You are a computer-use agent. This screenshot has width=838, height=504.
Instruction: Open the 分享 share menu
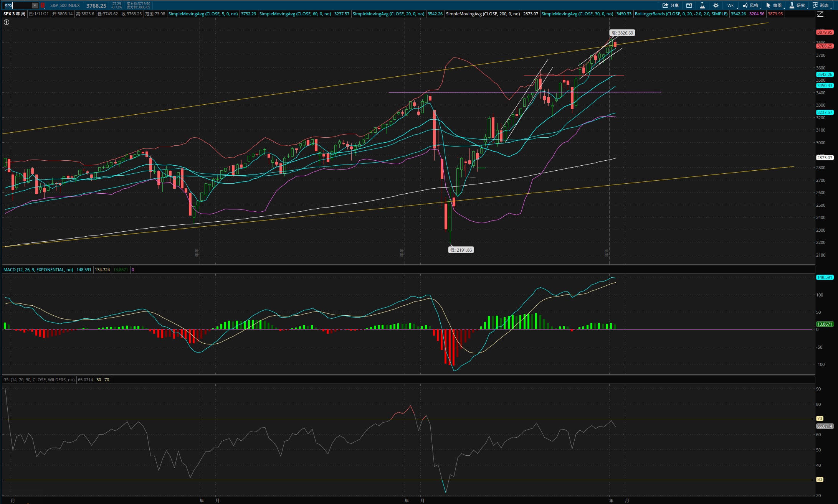671,5
